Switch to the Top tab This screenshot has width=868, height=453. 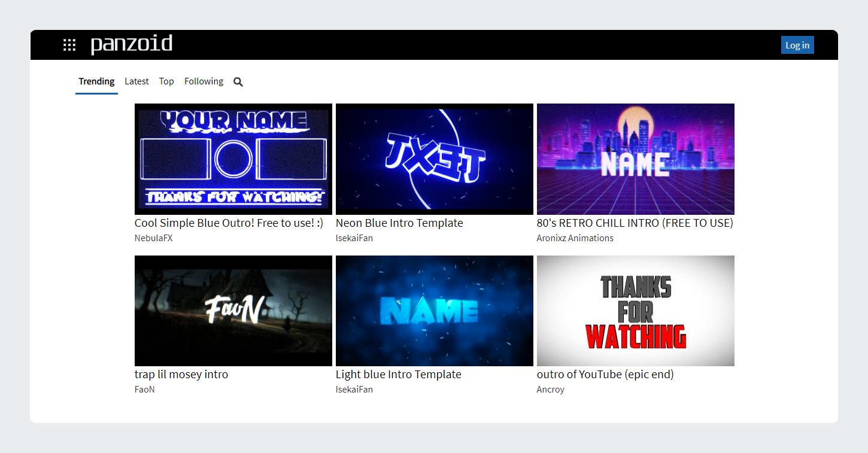pos(166,81)
